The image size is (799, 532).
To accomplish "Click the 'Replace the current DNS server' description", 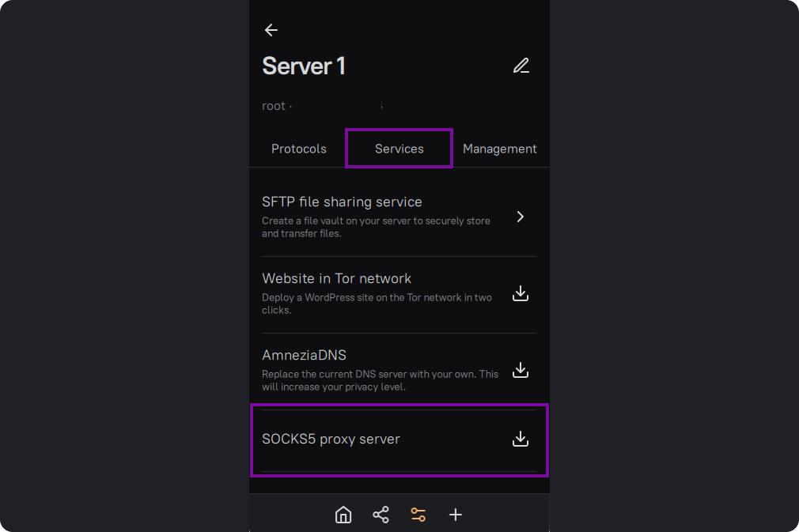I will tap(380, 380).
